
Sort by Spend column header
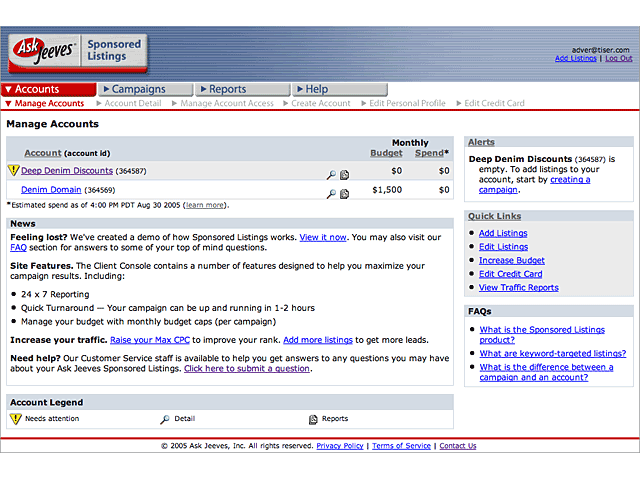point(429,153)
